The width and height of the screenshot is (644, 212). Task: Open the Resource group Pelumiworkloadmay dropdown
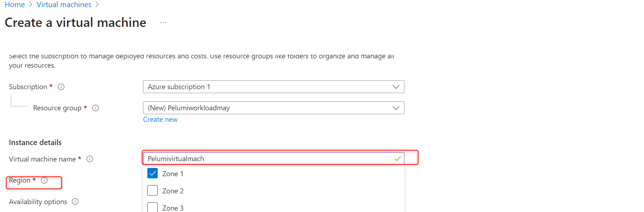click(x=274, y=108)
